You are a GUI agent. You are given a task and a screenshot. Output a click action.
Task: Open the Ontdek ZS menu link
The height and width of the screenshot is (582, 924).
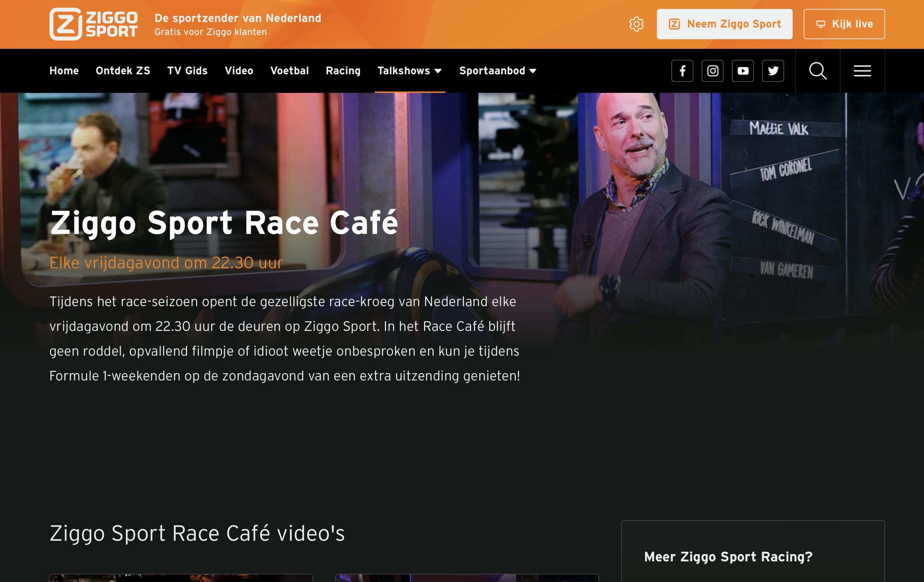pos(123,71)
